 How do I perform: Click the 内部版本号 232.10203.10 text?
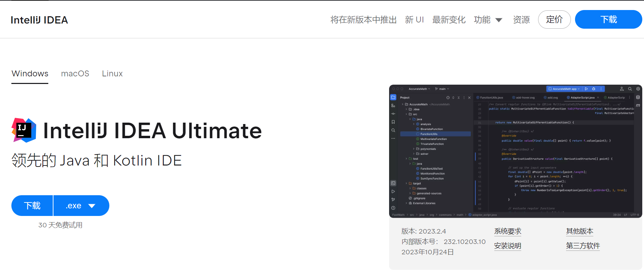coord(444,242)
